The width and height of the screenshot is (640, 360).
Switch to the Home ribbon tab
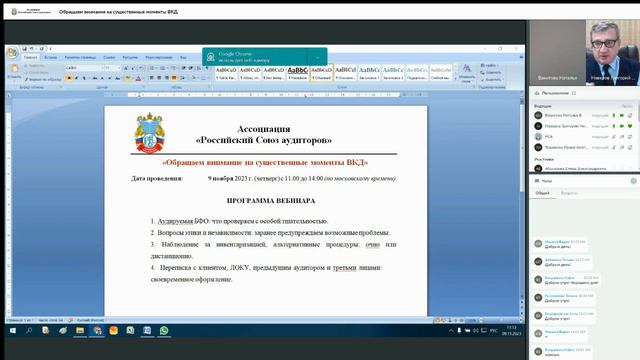[x=30, y=58]
